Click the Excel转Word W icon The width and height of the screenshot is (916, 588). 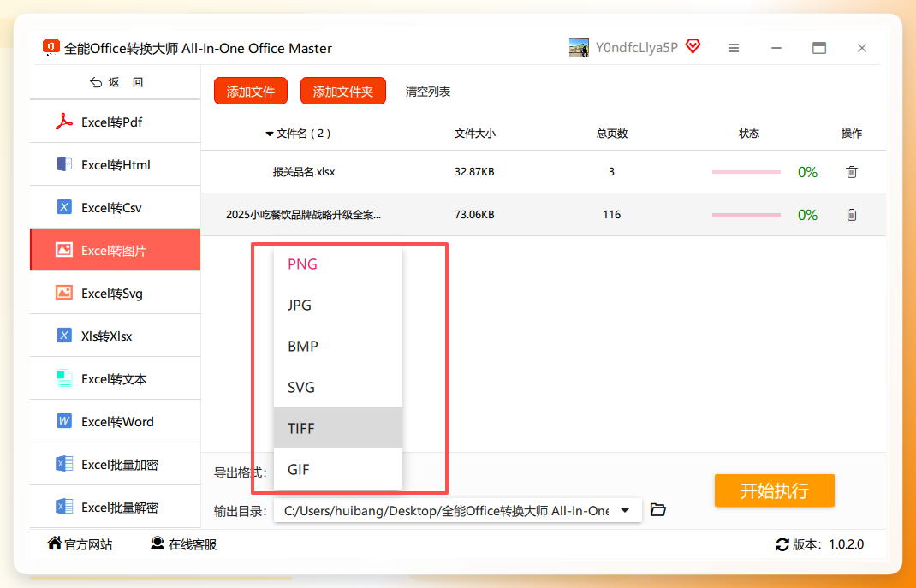tap(64, 421)
